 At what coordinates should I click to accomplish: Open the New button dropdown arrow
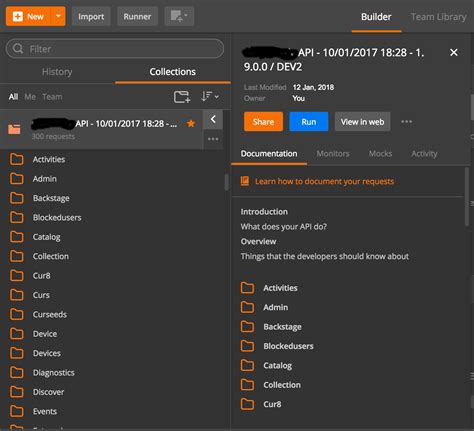pyautogui.click(x=58, y=16)
